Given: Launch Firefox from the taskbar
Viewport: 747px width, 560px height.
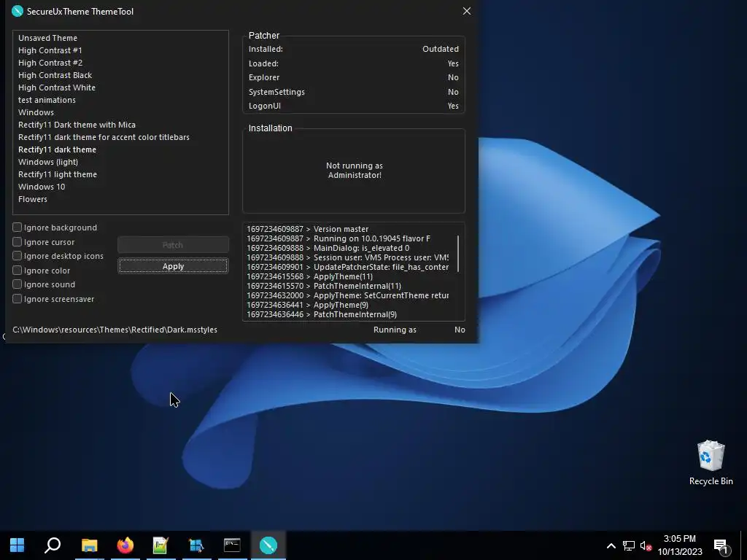Looking at the screenshot, I should click(125, 545).
